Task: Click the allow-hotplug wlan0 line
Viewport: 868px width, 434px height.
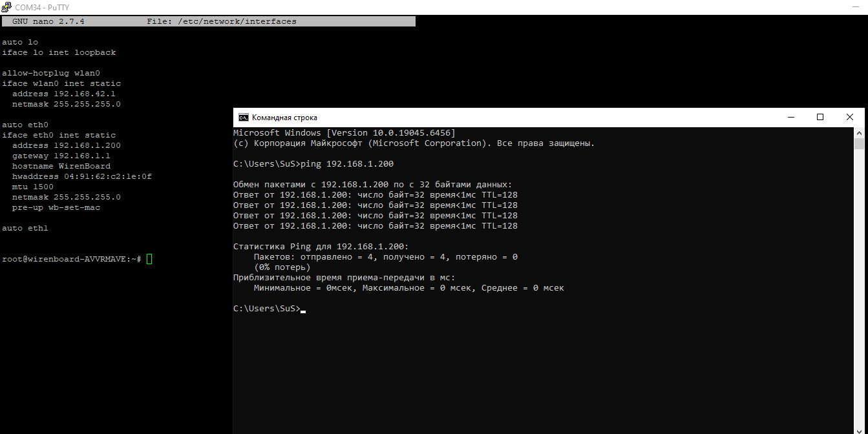Action: pos(50,73)
